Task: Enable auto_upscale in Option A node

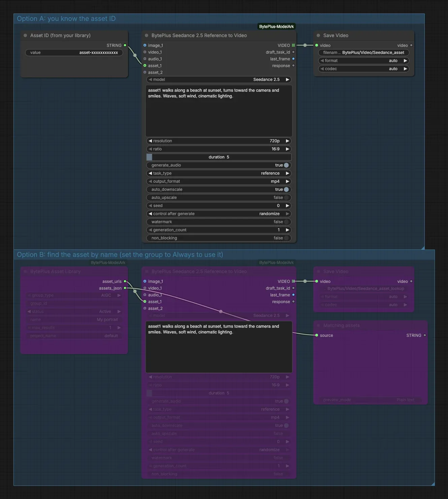Action: [219, 198]
